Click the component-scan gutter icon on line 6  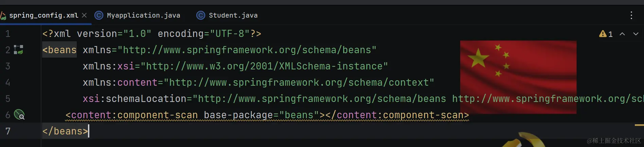(x=19, y=114)
